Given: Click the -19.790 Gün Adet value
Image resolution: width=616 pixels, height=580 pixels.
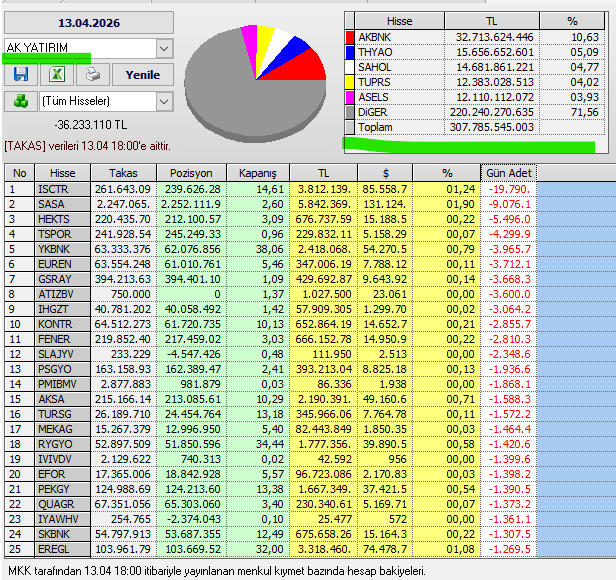Looking at the screenshot, I should click(510, 189).
